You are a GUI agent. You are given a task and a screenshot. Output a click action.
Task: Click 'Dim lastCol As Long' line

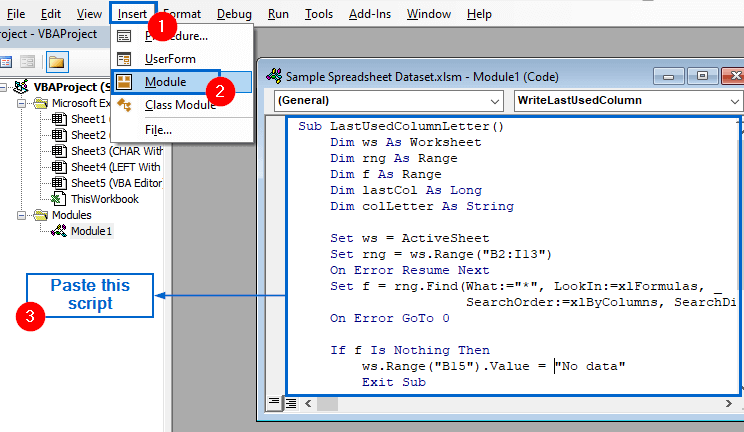pos(406,190)
